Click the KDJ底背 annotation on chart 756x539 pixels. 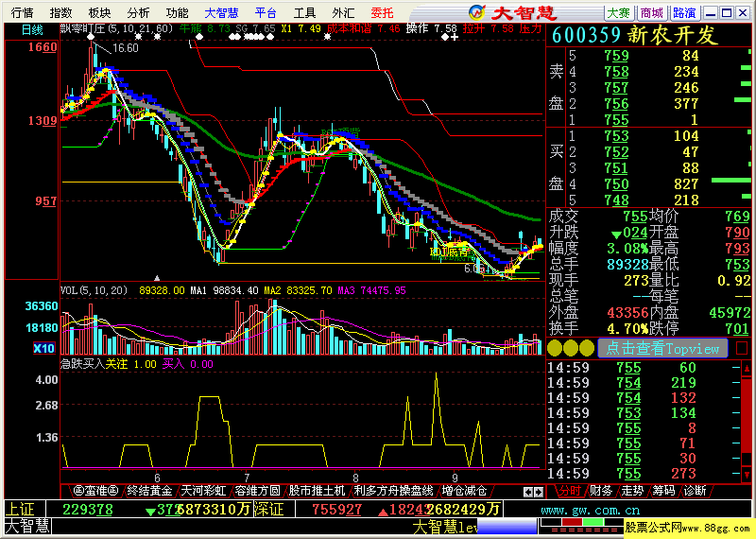(x=449, y=252)
